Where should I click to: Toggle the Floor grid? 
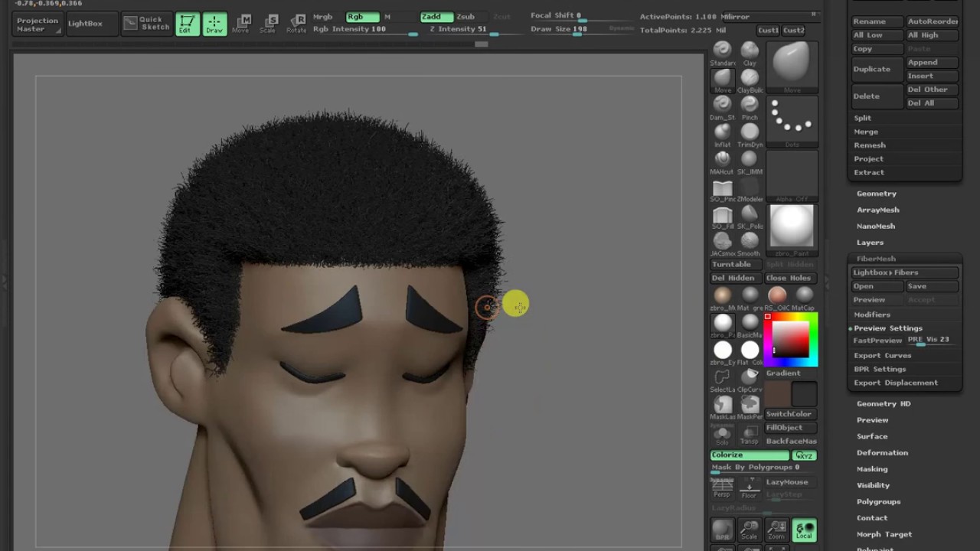click(x=750, y=489)
